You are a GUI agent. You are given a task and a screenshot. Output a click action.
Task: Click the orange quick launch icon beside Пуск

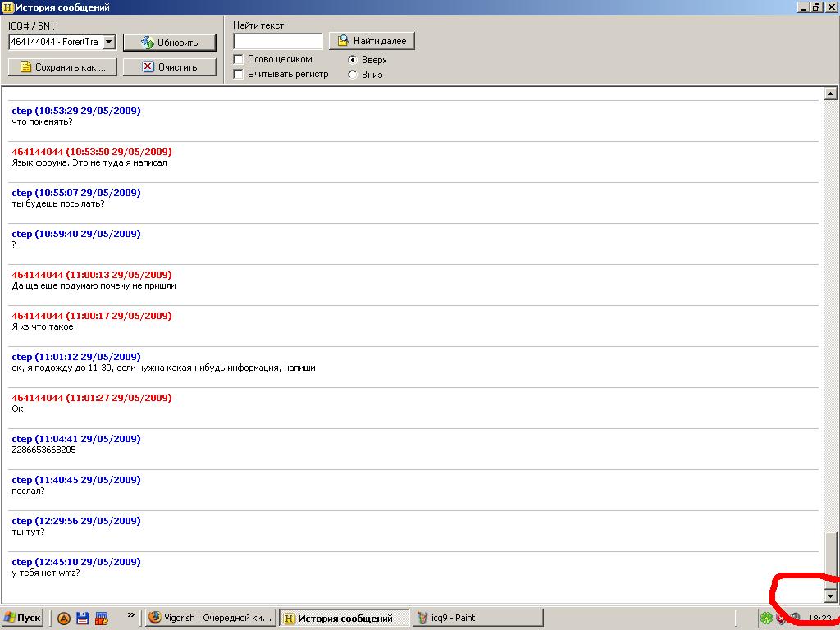coord(64,619)
